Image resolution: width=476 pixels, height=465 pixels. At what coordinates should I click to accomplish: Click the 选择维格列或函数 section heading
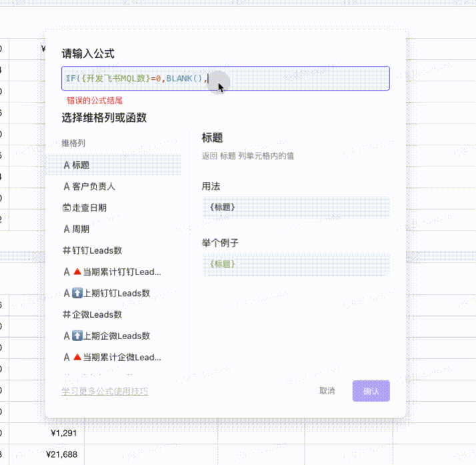click(x=104, y=118)
